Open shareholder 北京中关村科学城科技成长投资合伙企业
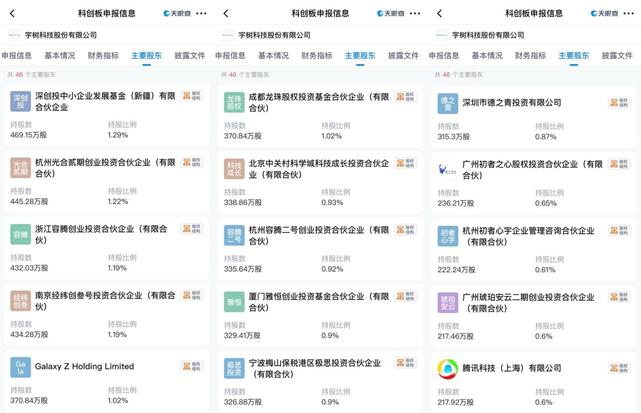The height and width of the screenshot is (413, 641). pos(319,169)
